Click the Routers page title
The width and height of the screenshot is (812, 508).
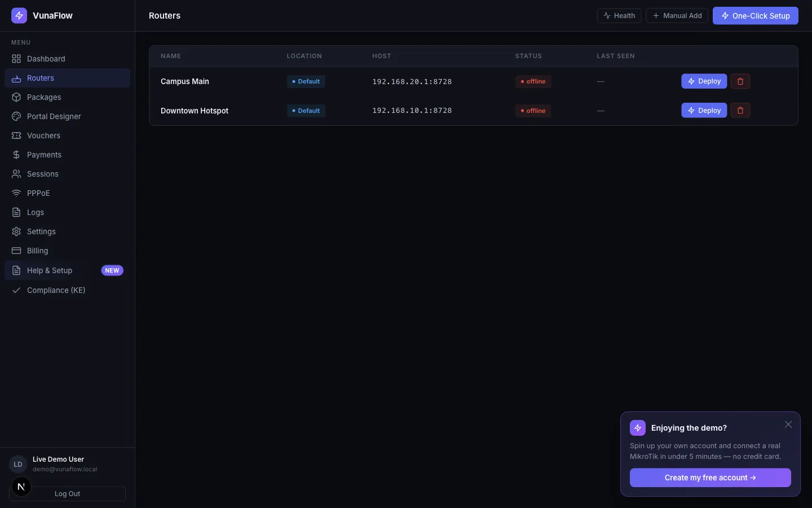click(165, 16)
